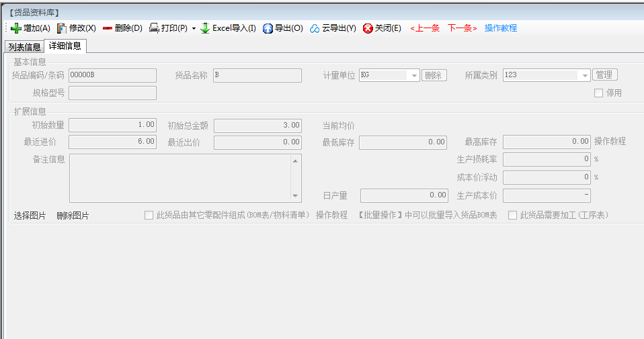Click the Print (打印) printer icon
The image size is (644, 339).
coord(154,28)
